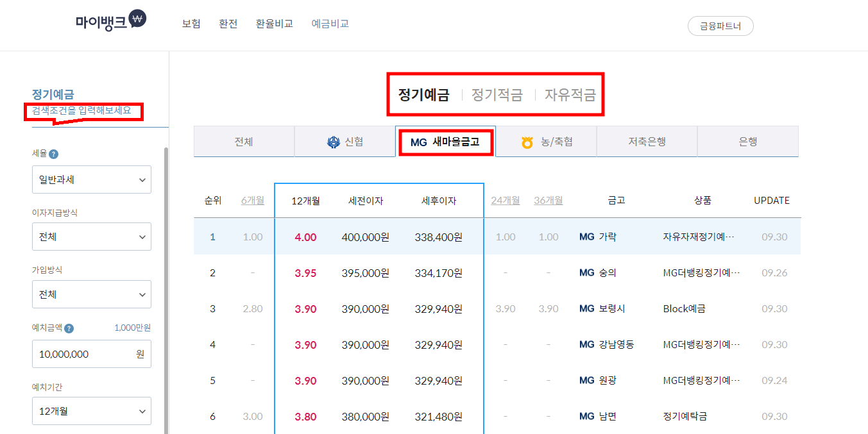This screenshot has height=434, width=868.
Task: Open the 환전 menu
Action: click(x=228, y=24)
